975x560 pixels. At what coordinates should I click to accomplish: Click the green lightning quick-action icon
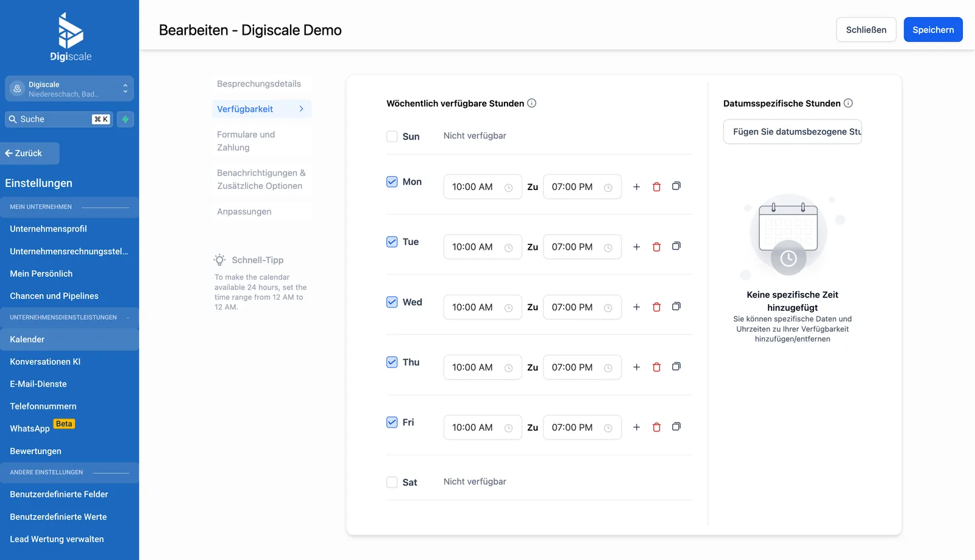(x=126, y=119)
